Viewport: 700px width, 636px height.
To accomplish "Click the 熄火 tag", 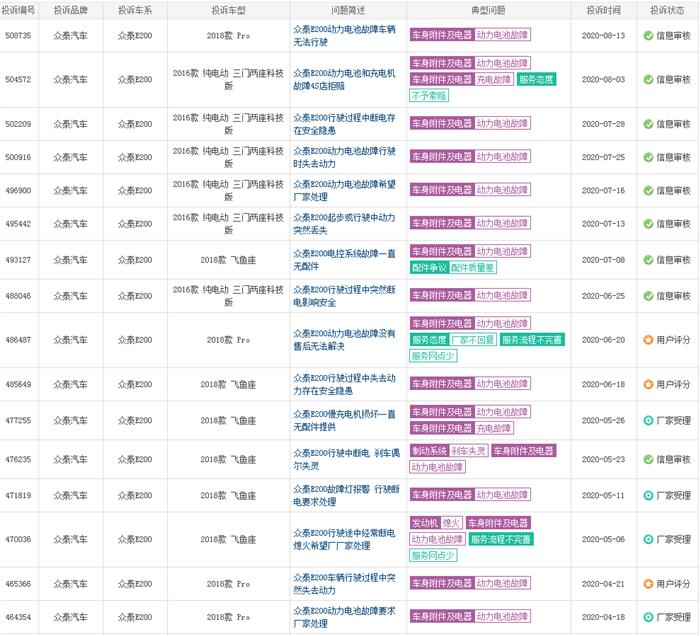I will [451, 523].
